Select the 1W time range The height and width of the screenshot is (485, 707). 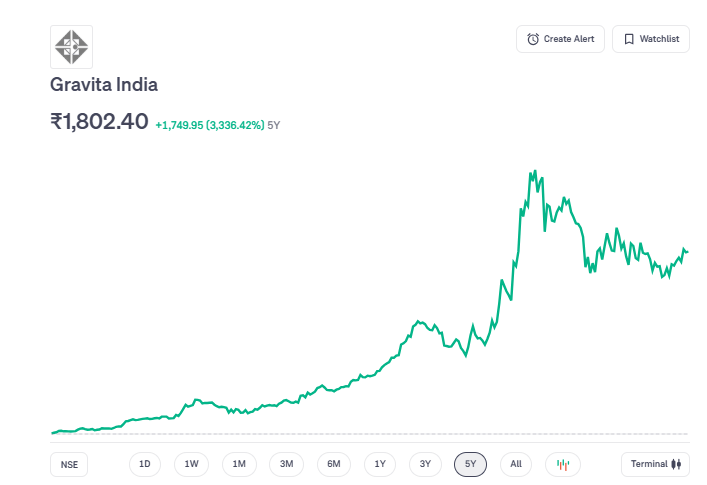tap(192, 464)
